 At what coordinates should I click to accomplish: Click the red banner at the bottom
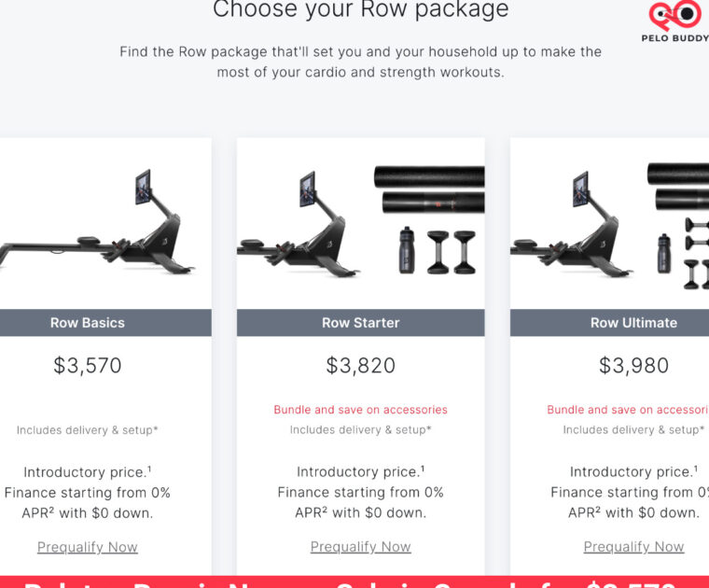pos(354,581)
